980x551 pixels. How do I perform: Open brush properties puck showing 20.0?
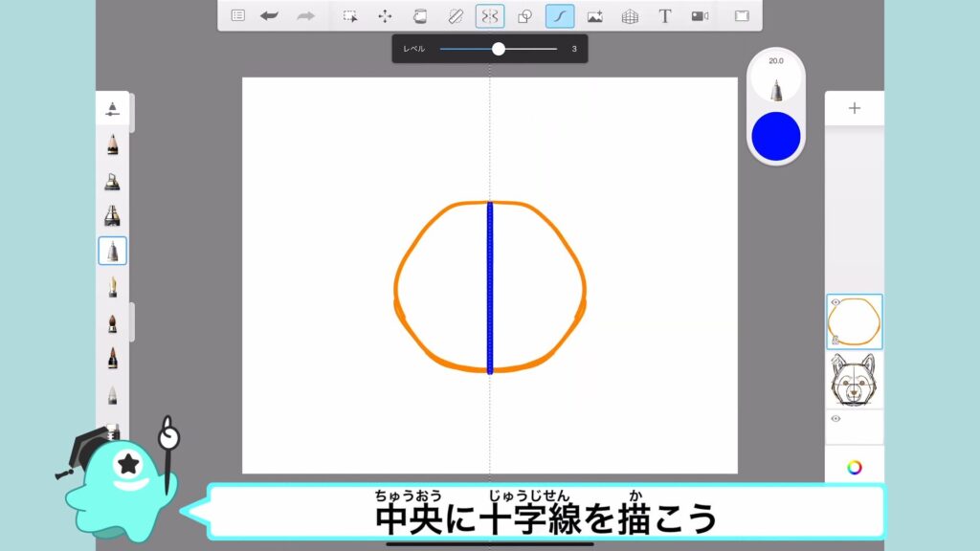pos(776,81)
